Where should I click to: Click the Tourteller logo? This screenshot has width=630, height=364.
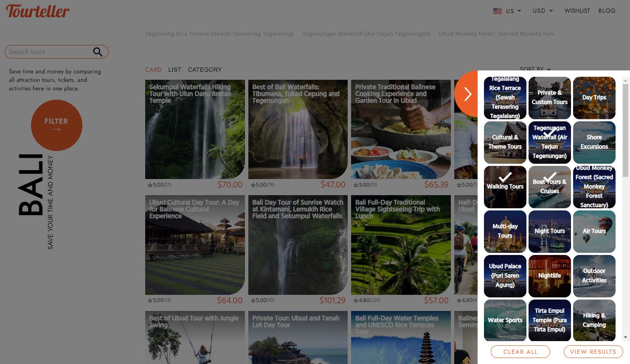pos(38,11)
